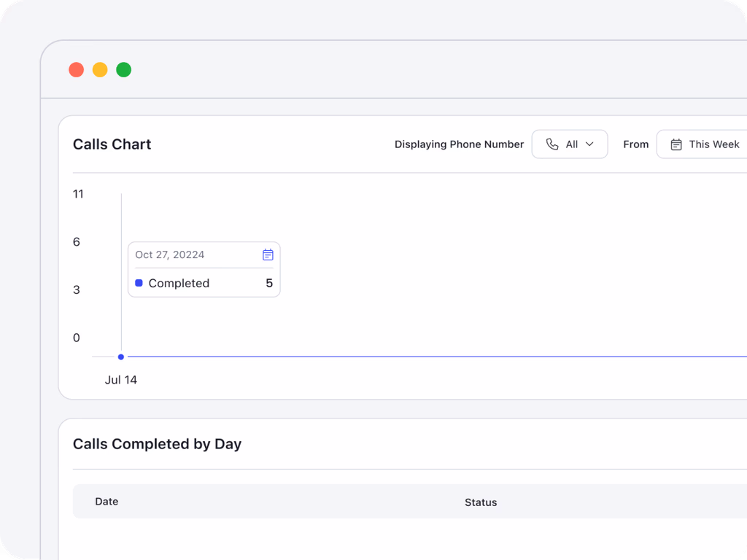Click the Jul 14 axis label

(x=121, y=380)
